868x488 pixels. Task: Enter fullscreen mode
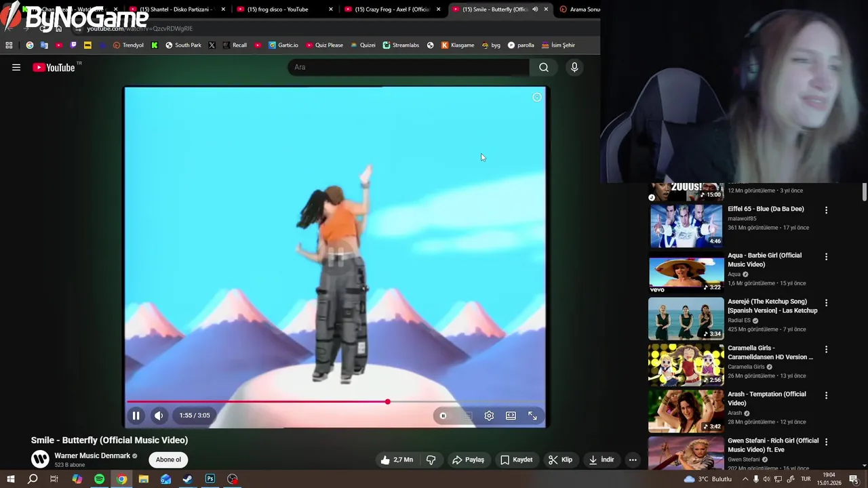(x=532, y=415)
